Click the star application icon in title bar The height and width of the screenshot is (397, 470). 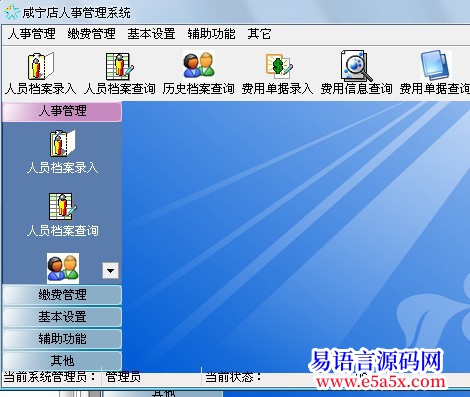pos(12,12)
